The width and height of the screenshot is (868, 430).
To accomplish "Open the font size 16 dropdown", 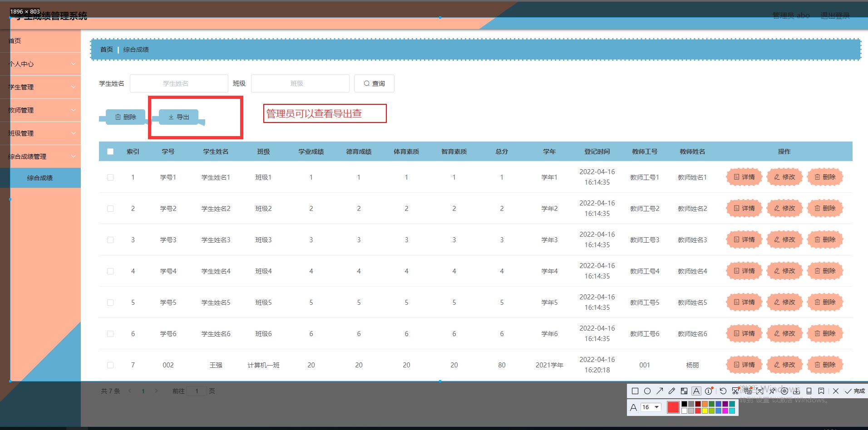I will coord(651,407).
